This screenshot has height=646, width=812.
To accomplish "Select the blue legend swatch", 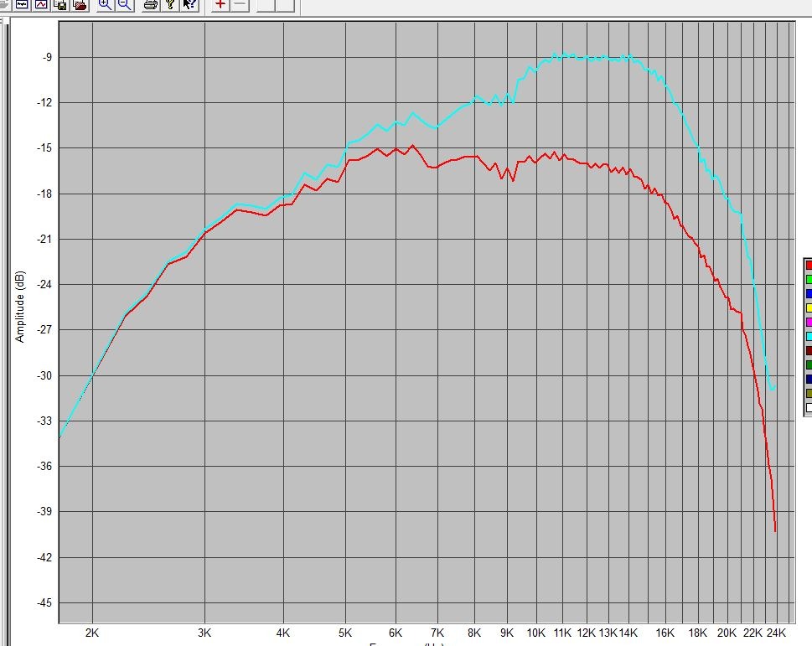I will 809,293.
